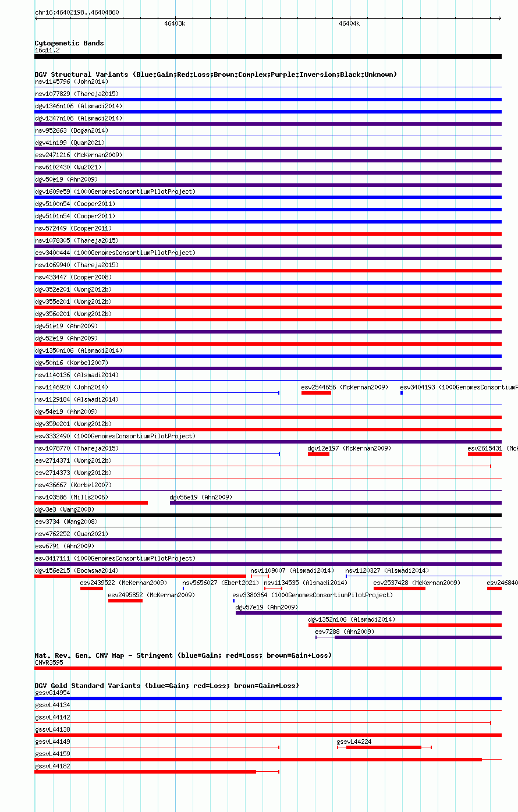Click the purple dgv56e19 (Ahn2009) feature bar
Image resolution: width=518 pixels, height=812 pixels.
coord(336,503)
